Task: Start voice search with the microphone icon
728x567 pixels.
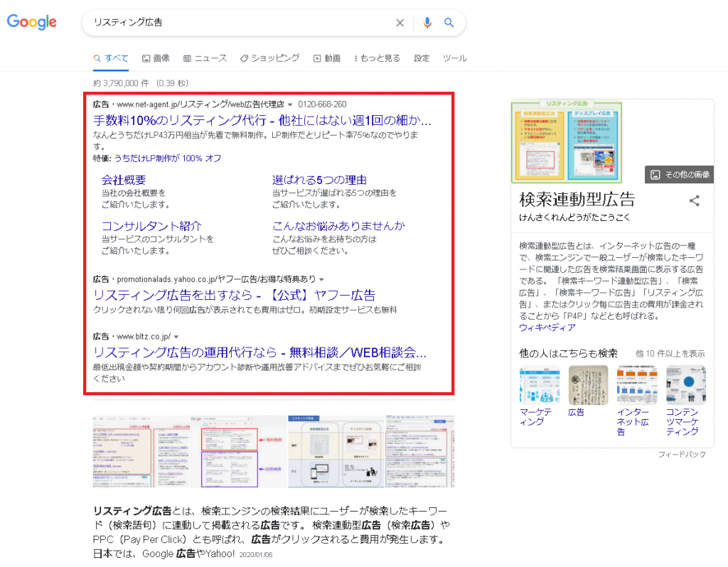Action: (x=427, y=23)
